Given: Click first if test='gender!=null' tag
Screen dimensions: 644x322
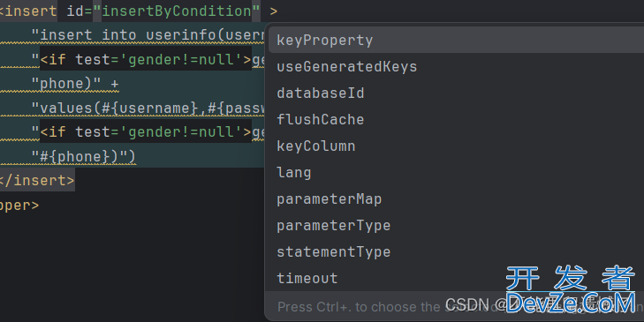Looking at the screenshot, I should (x=146, y=59).
